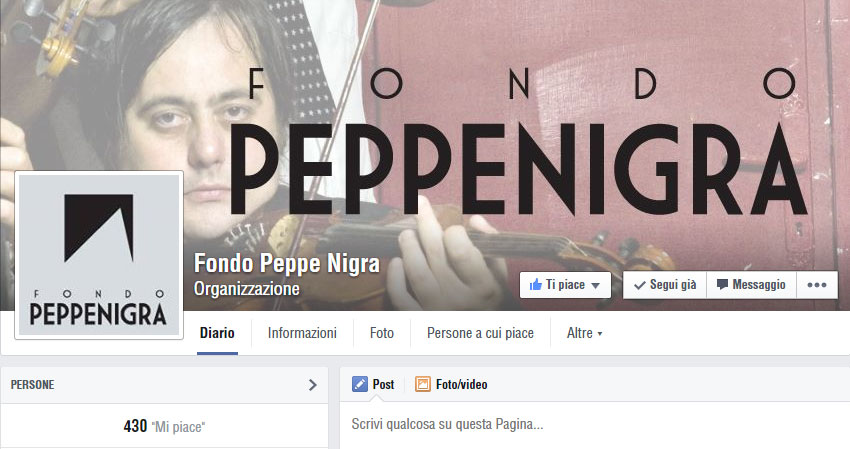Open the Informazioni tab
Viewport: 850px width, 449px height.
[x=302, y=333]
